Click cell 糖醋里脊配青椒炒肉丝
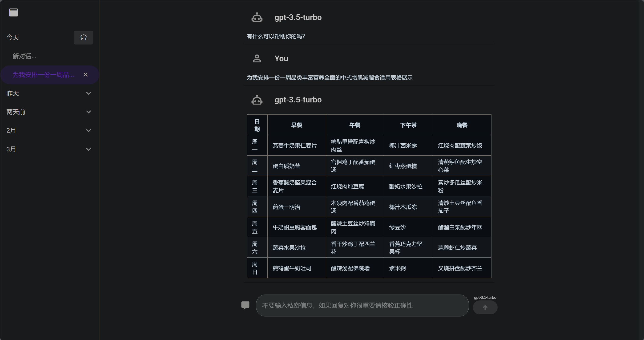The width and height of the screenshot is (644, 340). 355,146
